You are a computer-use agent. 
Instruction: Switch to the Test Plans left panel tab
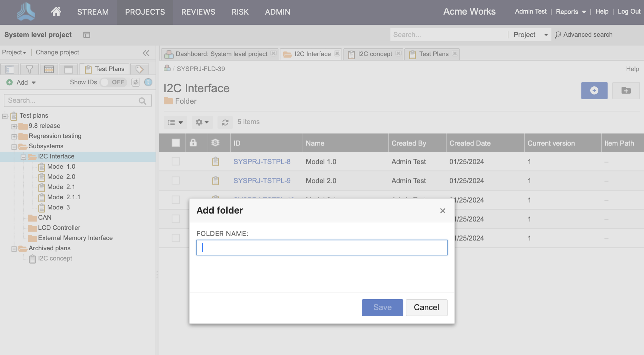(x=104, y=69)
